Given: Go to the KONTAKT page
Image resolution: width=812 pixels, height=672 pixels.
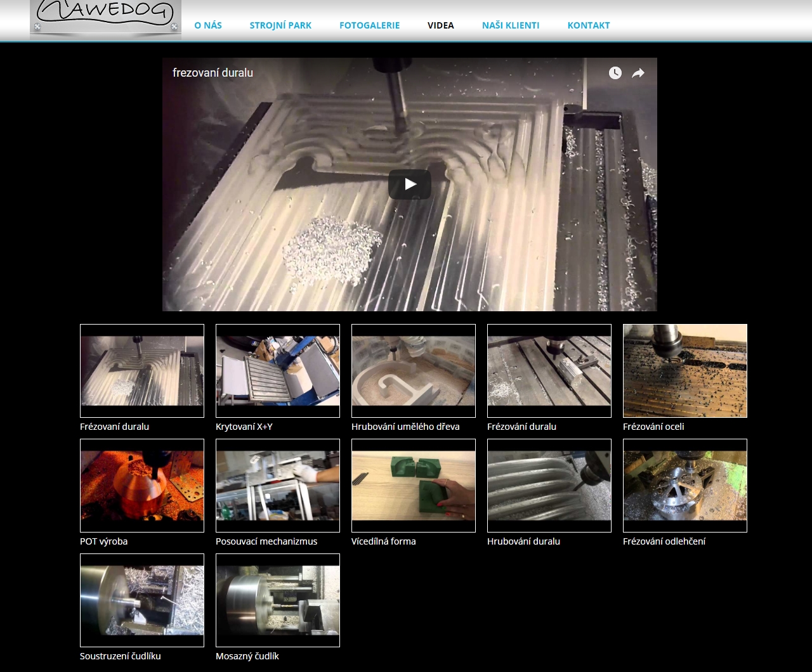Looking at the screenshot, I should coord(589,25).
